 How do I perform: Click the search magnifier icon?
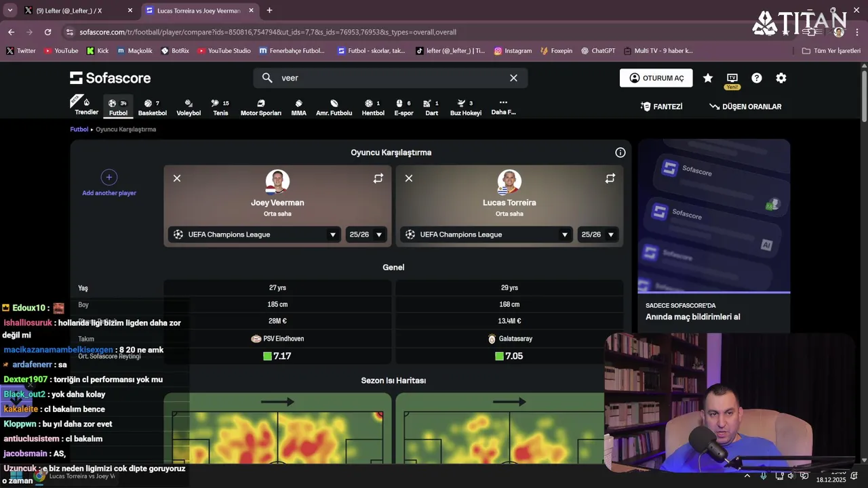[267, 78]
